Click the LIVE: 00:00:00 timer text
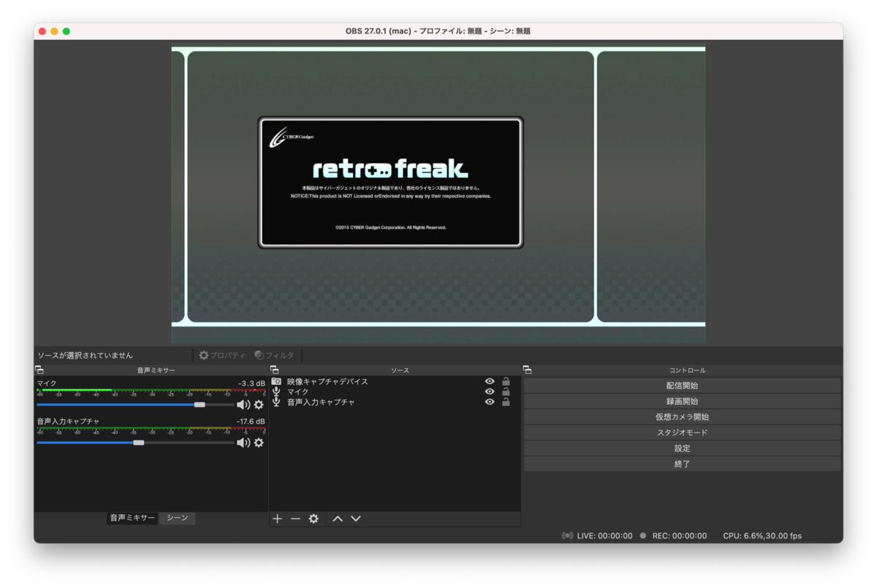Image resolution: width=877 pixels, height=588 pixels. click(x=604, y=535)
